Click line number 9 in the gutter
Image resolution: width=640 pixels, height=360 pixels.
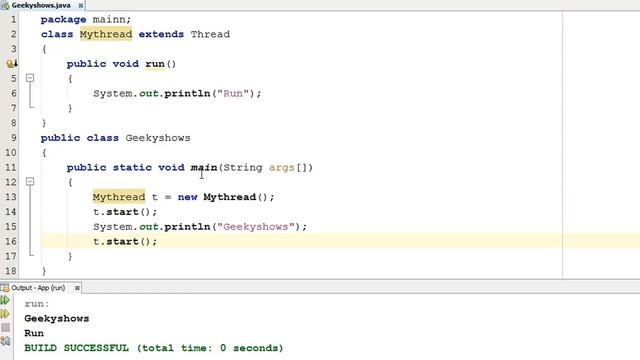[13, 138]
